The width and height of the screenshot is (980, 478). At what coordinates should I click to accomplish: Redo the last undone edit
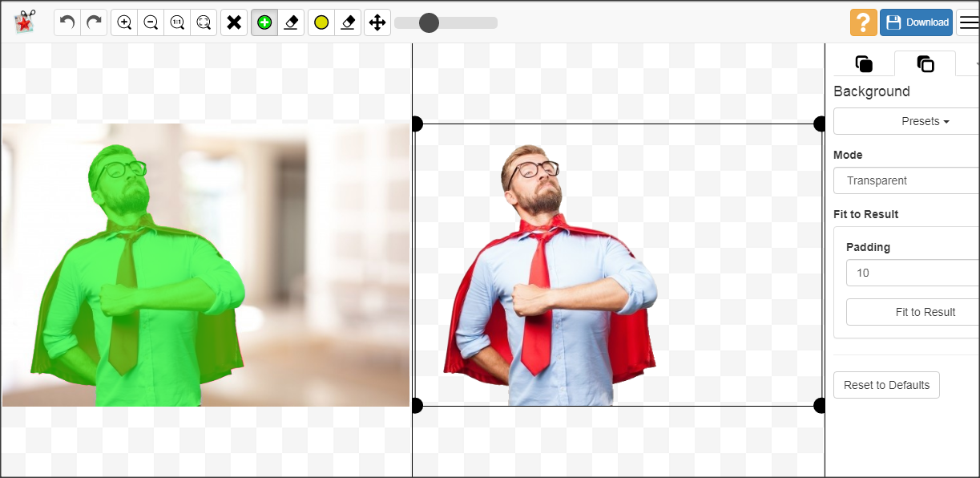tap(94, 22)
